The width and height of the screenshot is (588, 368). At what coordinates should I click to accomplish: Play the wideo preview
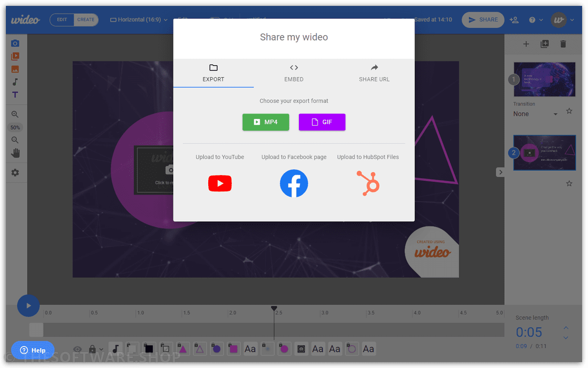[x=28, y=306]
